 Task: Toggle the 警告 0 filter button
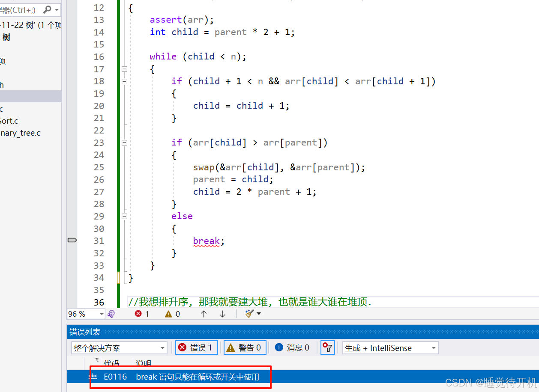coord(245,347)
